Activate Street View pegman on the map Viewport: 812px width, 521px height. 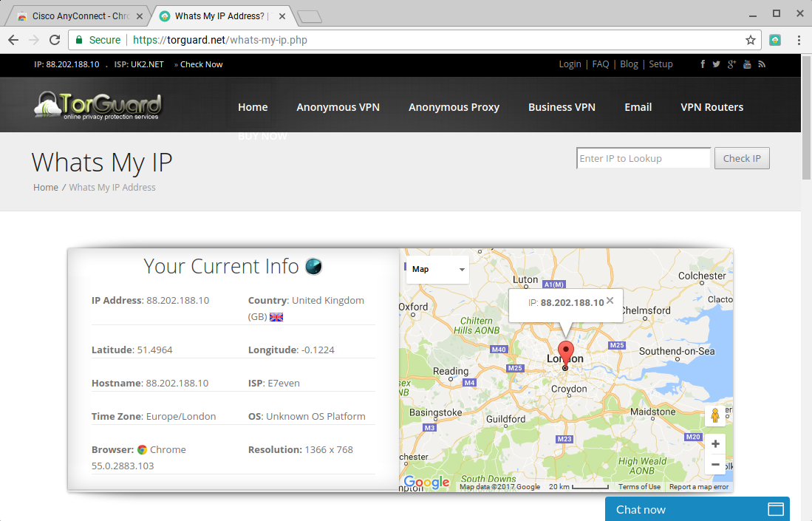click(715, 415)
